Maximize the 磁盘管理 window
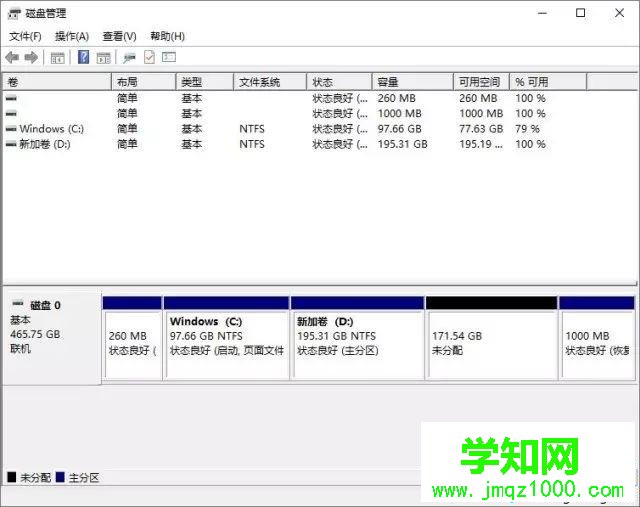The image size is (640, 507). (580, 13)
